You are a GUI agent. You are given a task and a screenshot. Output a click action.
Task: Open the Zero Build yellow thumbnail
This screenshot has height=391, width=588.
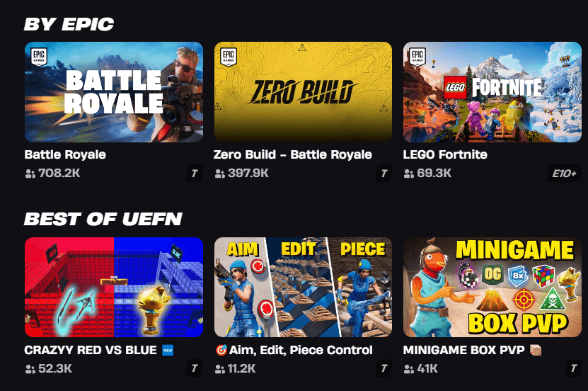pos(303,92)
